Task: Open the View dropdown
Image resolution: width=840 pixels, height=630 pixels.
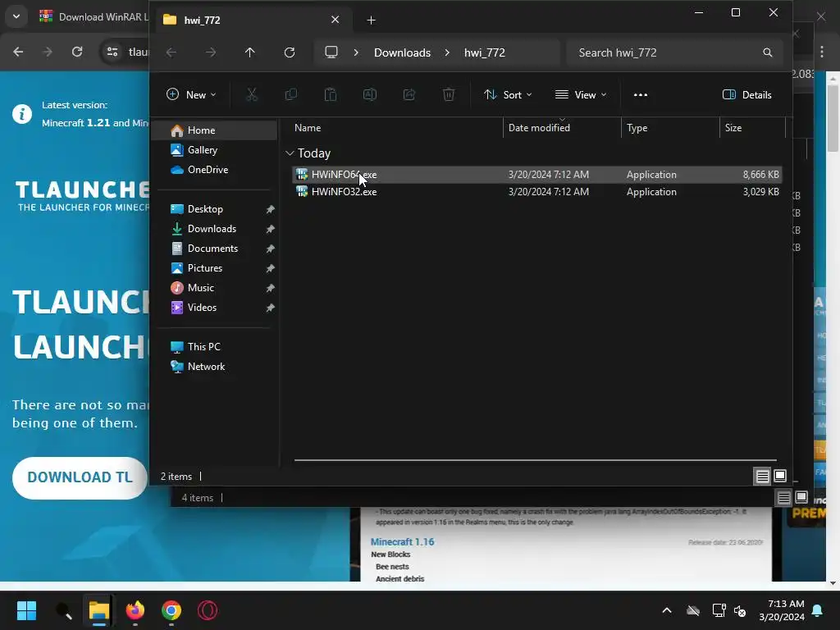Action: (x=581, y=95)
